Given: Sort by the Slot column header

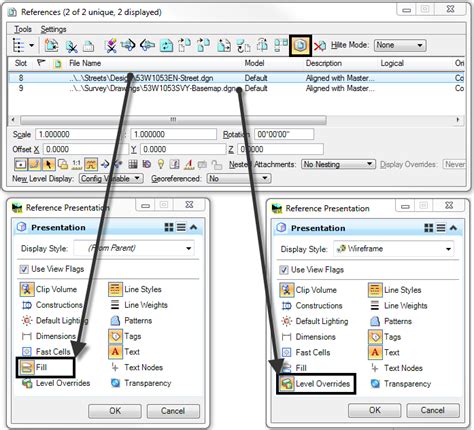Looking at the screenshot, I should coord(21,63).
